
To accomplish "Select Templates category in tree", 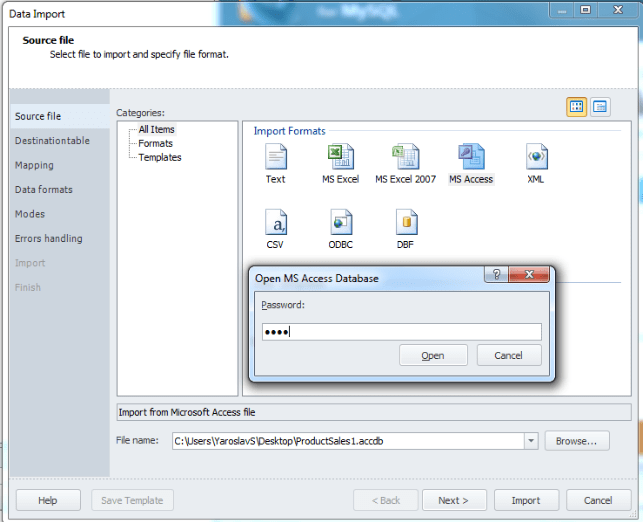I will (x=160, y=157).
